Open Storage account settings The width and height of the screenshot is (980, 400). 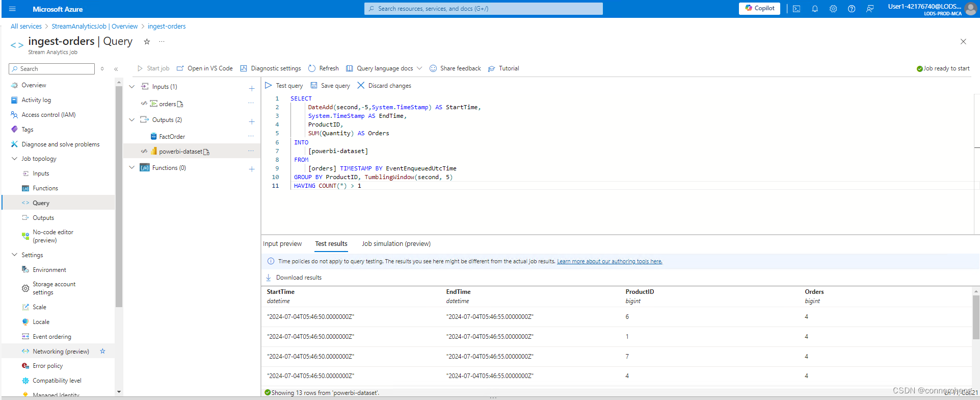pos(54,288)
